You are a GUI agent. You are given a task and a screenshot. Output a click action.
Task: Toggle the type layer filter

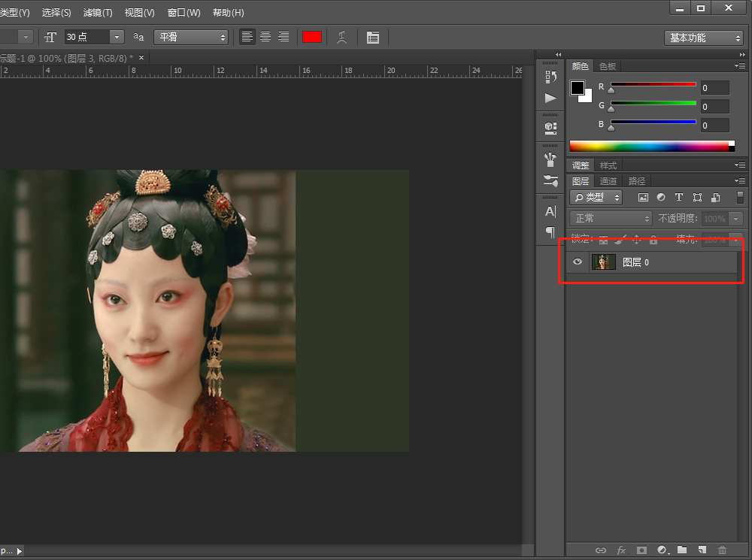[678, 197]
